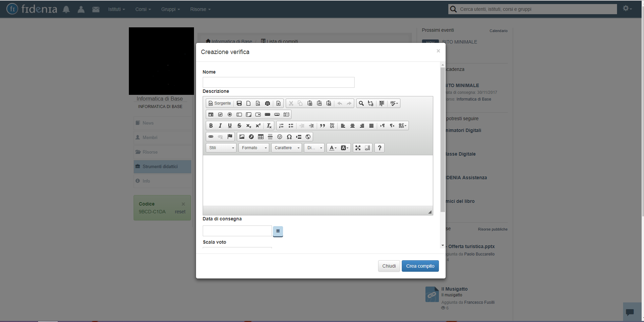Click the Paste from Word icon
Viewport: 644px width, 322px height.
[x=329, y=103]
